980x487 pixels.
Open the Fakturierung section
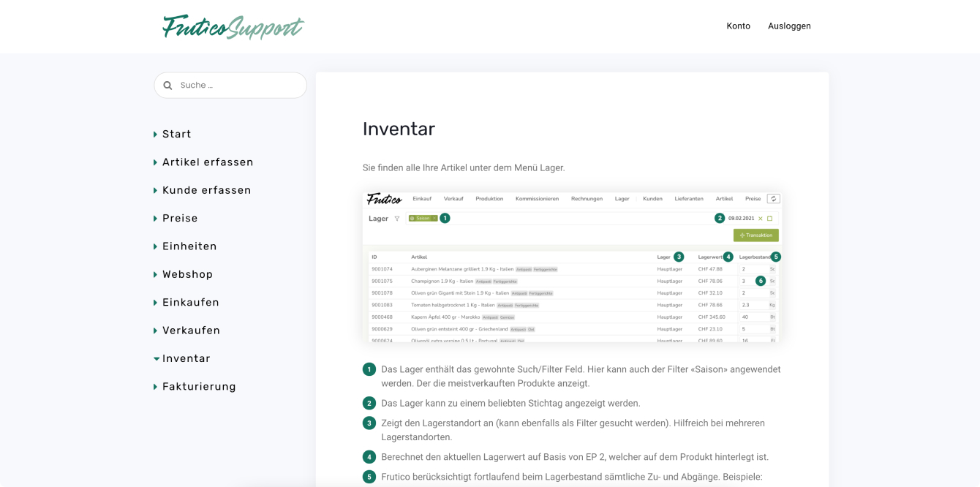(x=199, y=387)
